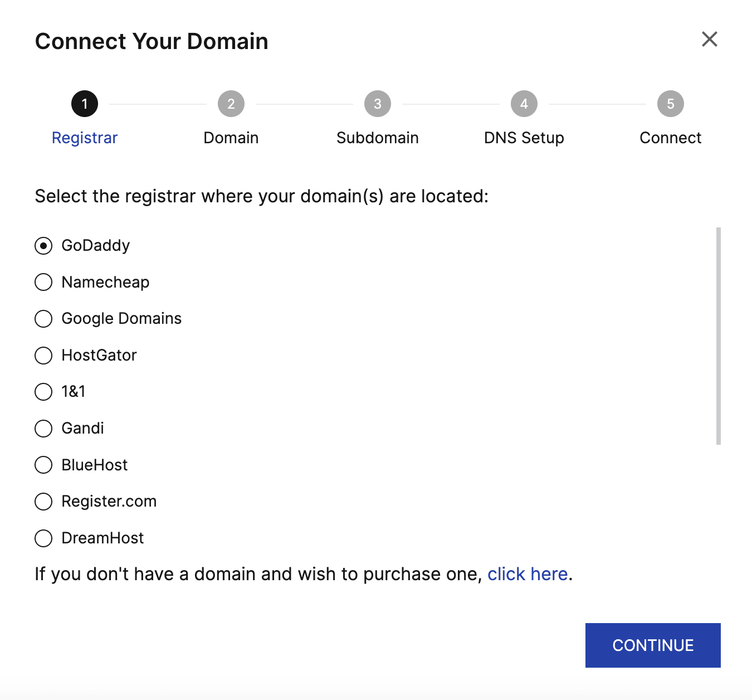Open the Connect step label
Screen dimensions: 752x700
(x=671, y=138)
